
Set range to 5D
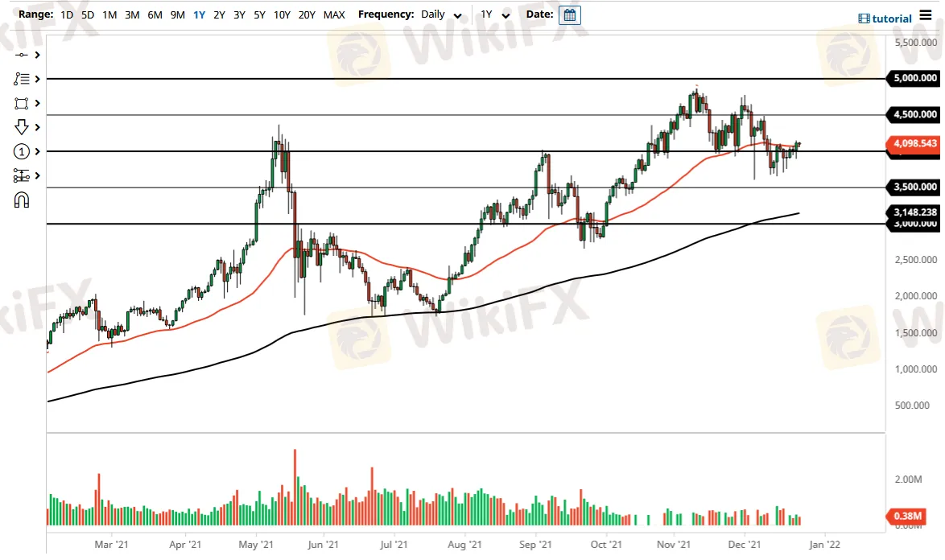88,14
